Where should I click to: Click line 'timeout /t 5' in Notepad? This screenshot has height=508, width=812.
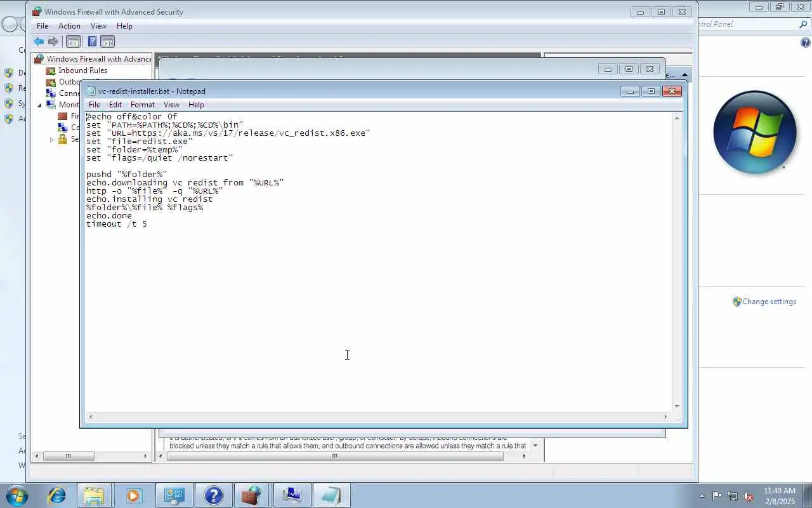coord(116,224)
